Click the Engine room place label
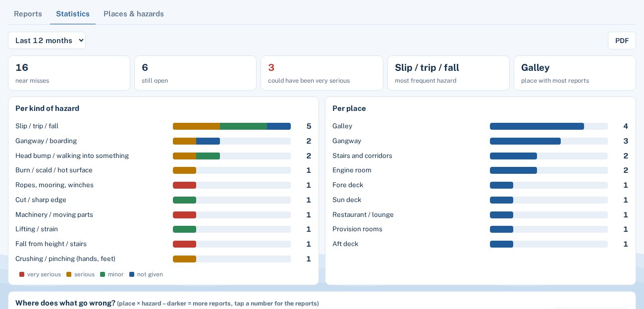This screenshot has height=309, width=644. pyautogui.click(x=352, y=170)
